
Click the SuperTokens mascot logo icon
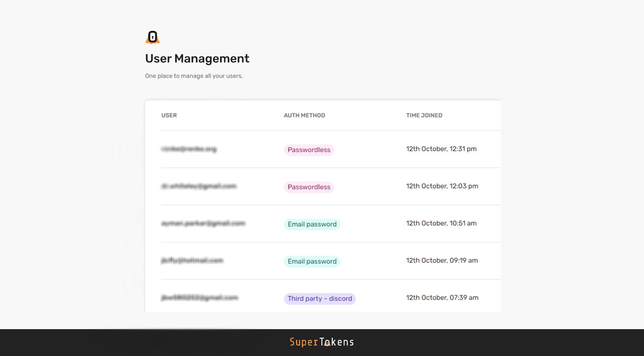pyautogui.click(x=153, y=37)
